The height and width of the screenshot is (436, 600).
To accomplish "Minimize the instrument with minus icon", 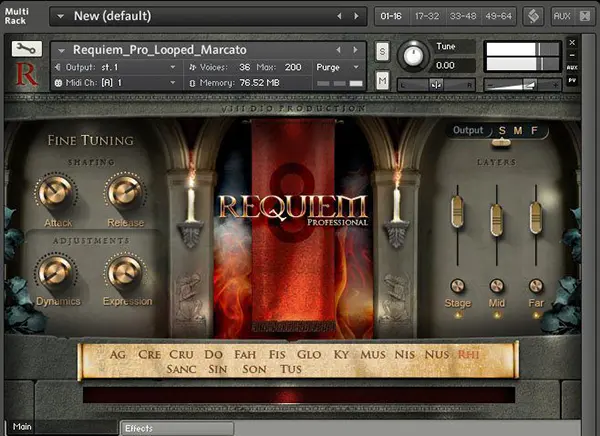I will 572,55.
